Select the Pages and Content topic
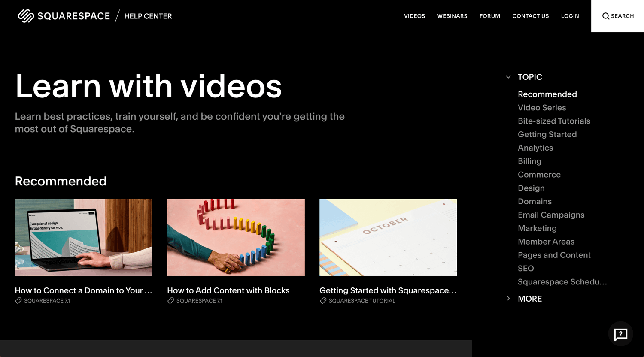The height and width of the screenshot is (357, 644). (554, 255)
